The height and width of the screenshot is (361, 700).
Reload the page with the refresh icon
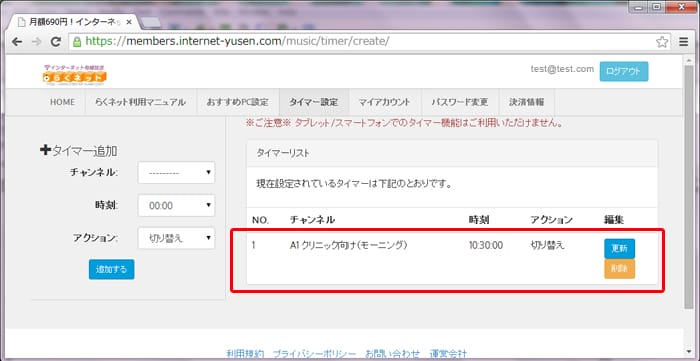56,42
